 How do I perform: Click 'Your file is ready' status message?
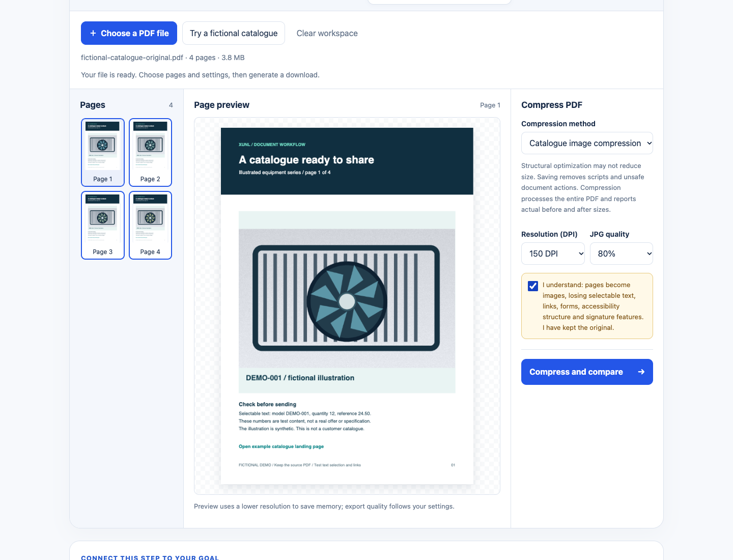point(200,75)
